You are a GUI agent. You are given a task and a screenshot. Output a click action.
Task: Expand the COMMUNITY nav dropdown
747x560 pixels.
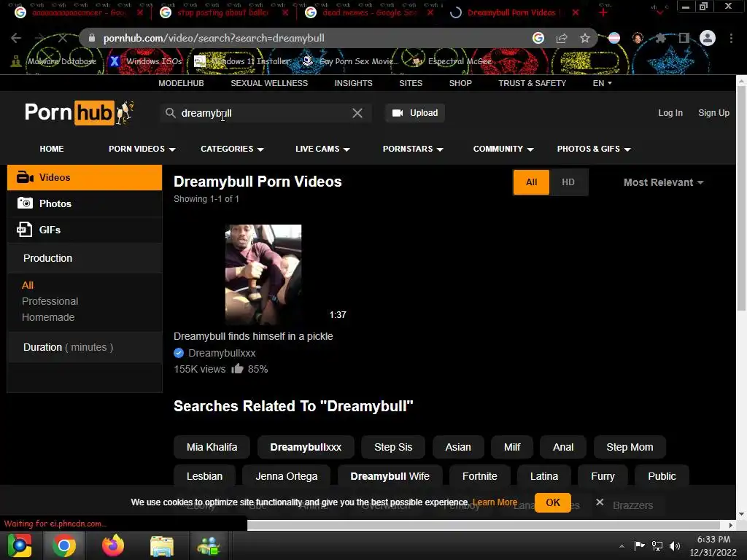pyautogui.click(x=503, y=149)
